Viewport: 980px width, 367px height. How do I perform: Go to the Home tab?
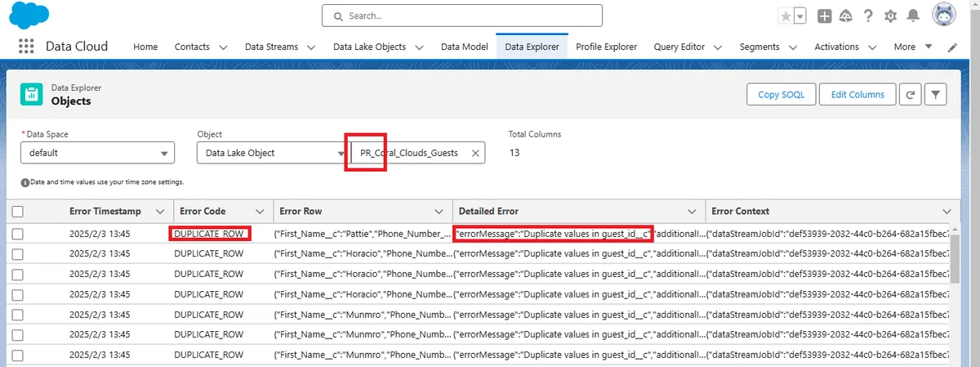click(145, 47)
